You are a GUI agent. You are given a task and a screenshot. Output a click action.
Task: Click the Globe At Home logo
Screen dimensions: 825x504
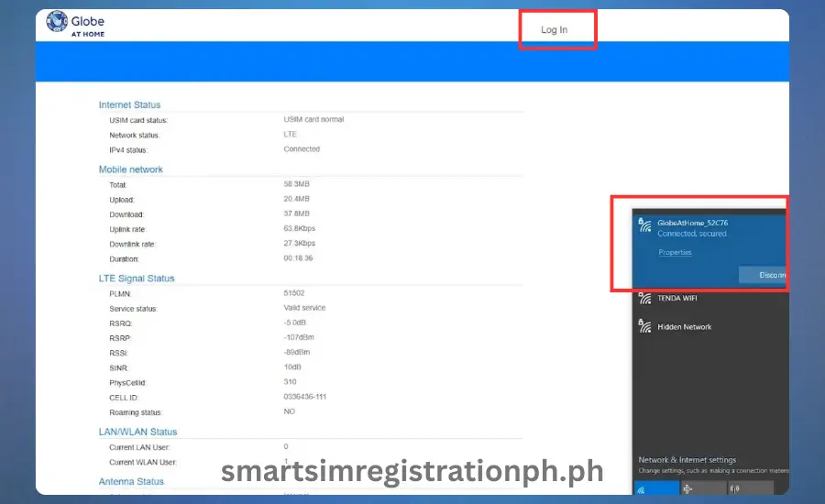point(75,24)
